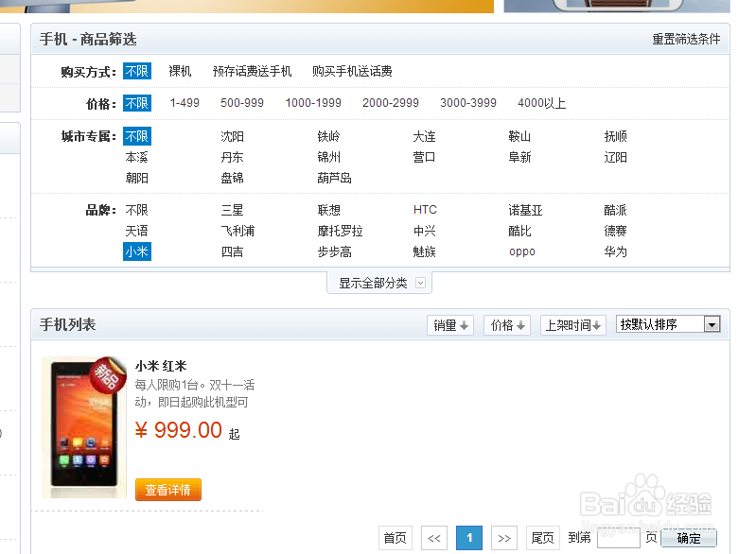
Task: Select city 盘锦
Action: pyautogui.click(x=233, y=179)
